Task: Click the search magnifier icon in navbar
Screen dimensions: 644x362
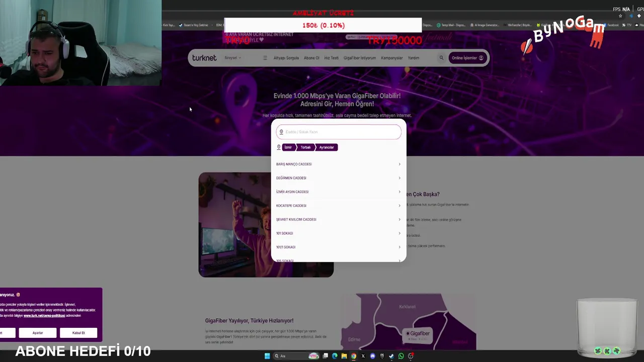Action: [441, 58]
